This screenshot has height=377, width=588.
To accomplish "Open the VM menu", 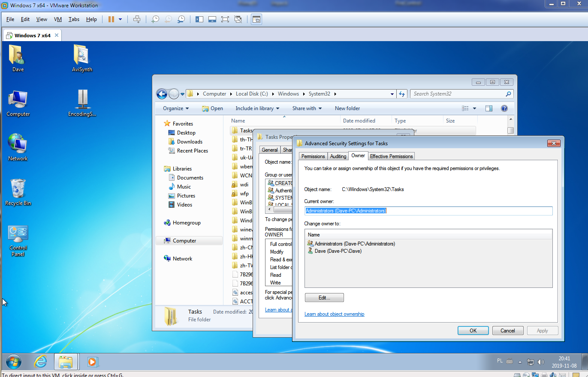I will [58, 19].
